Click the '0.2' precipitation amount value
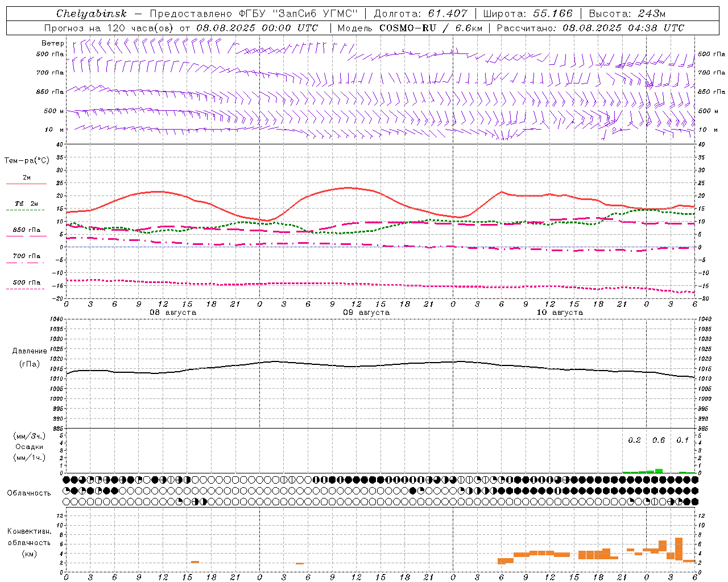The height and width of the screenshot is (582, 728). (x=634, y=440)
